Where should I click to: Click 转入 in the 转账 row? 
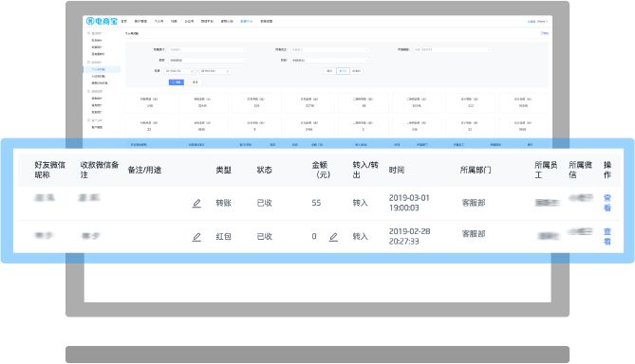coord(360,203)
